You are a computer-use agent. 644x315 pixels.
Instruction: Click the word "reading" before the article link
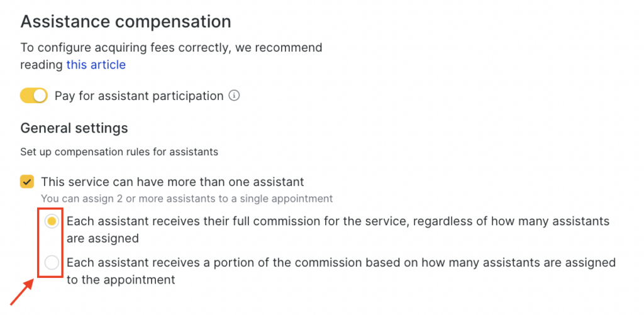point(42,65)
